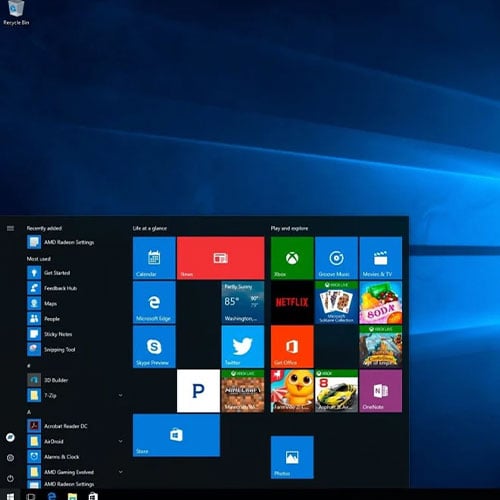500x500 pixels.
Task: Expand the 7-Zip folder
Action: (x=120, y=395)
